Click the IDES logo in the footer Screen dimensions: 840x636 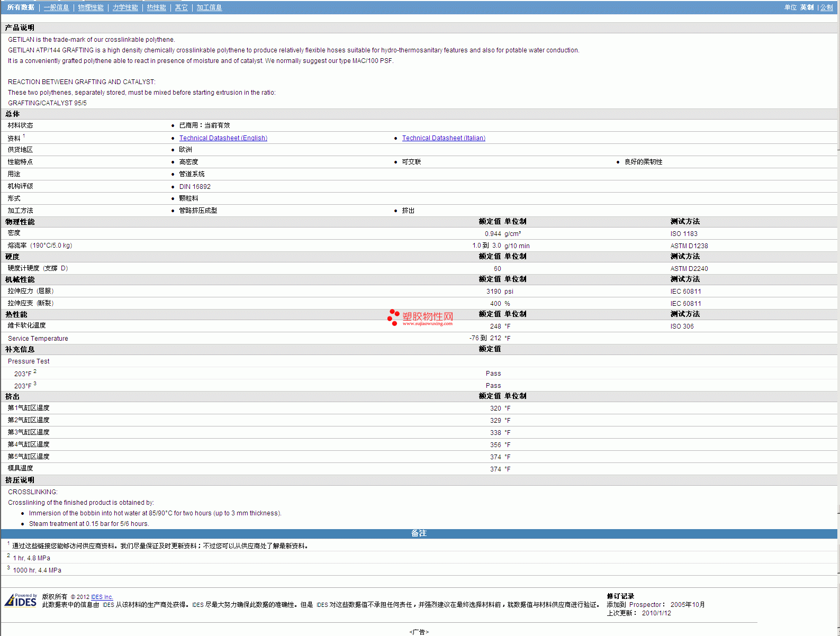point(21,601)
